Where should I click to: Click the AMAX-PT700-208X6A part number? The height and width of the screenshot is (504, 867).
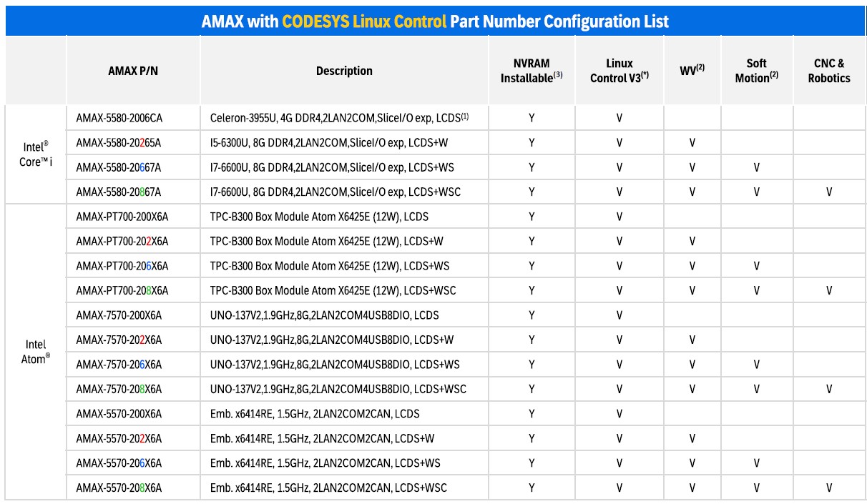click(x=122, y=291)
